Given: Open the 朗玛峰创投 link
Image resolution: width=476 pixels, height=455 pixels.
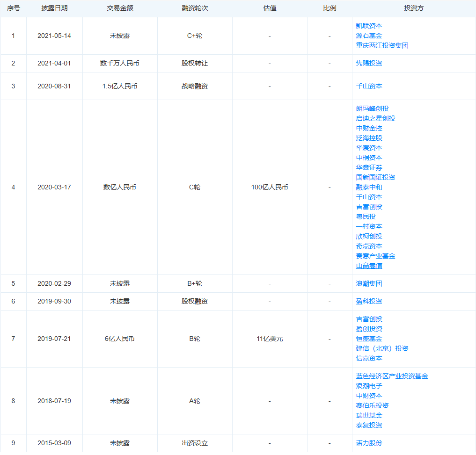Looking at the screenshot, I should click(x=372, y=108).
